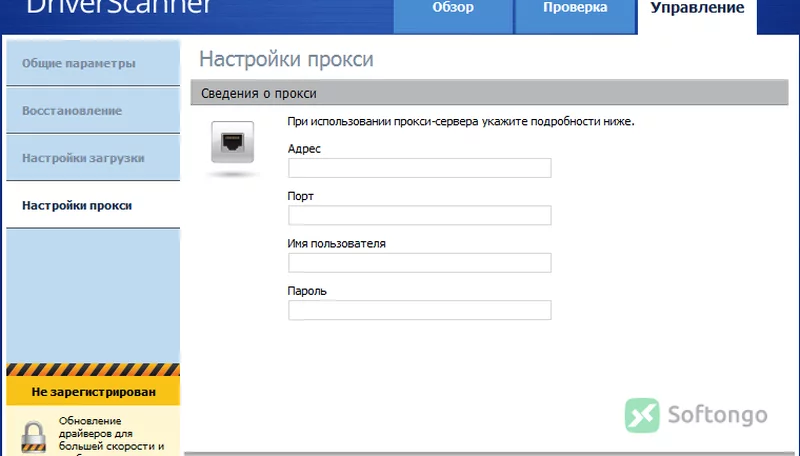This screenshot has height=456, width=800.
Task: Click the Адрес label
Action: pos(304,149)
